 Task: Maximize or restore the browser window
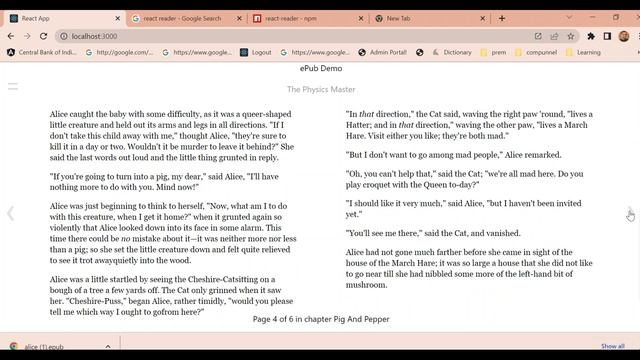click(x=616, y=17)
